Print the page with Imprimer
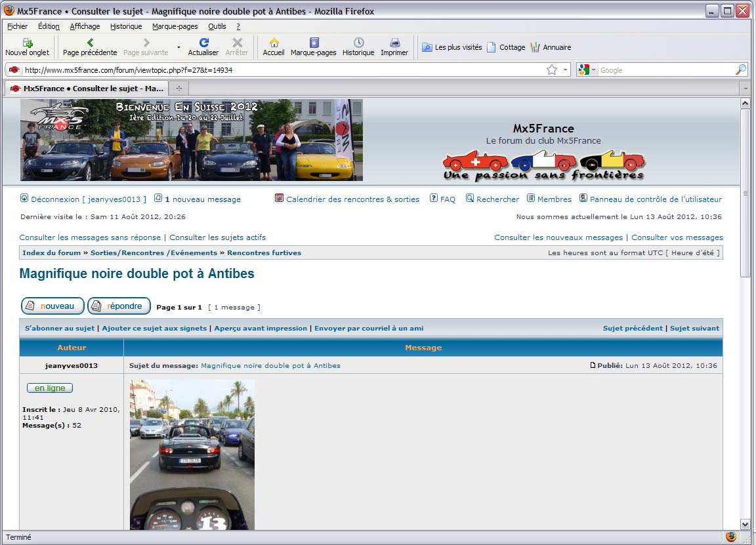This screenshot has width=756, height=545. [394, 47]
